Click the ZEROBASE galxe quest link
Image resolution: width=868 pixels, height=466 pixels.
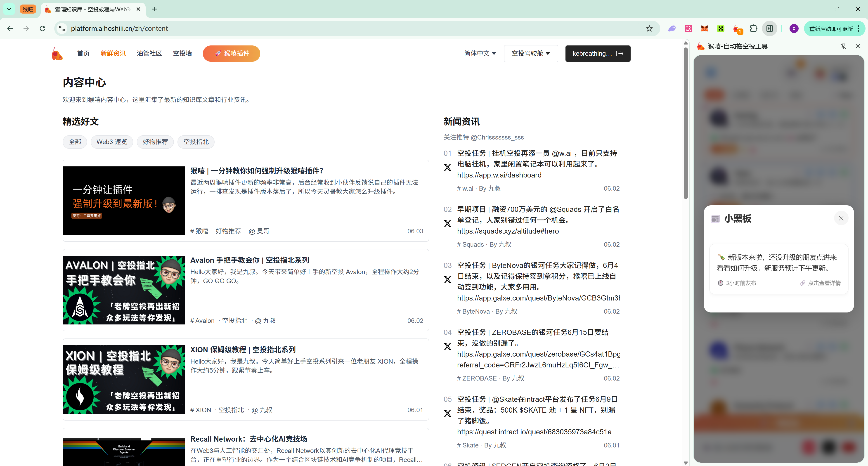click(538, 360)
